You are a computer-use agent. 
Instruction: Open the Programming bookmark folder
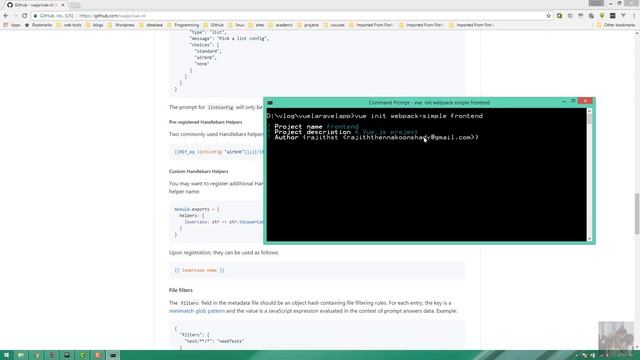183,25
